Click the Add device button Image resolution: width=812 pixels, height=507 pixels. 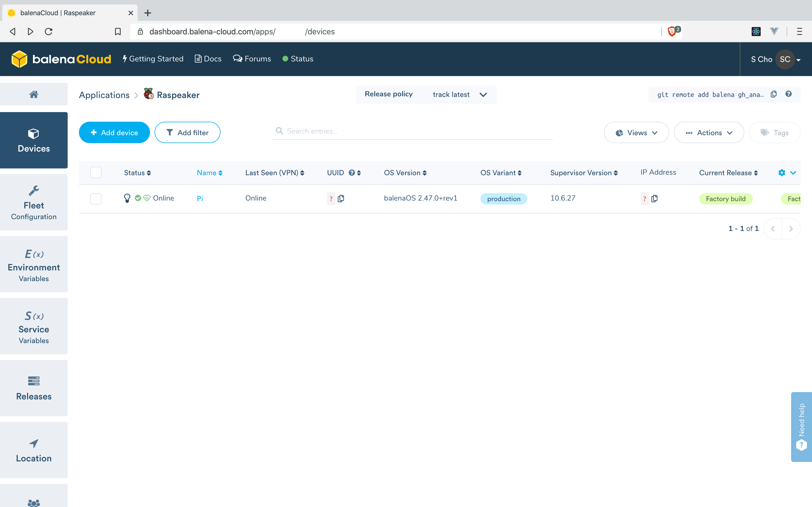click(x=114, y=133)
